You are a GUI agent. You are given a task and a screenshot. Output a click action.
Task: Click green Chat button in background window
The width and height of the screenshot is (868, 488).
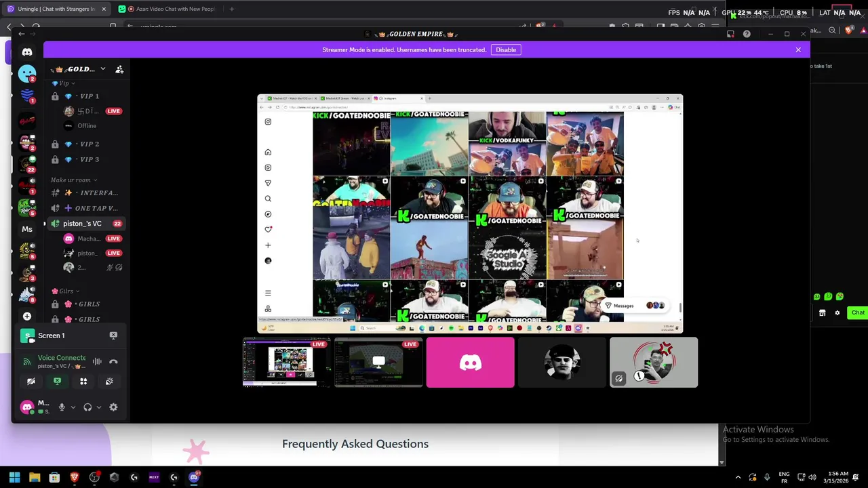(x=858, y=312)
